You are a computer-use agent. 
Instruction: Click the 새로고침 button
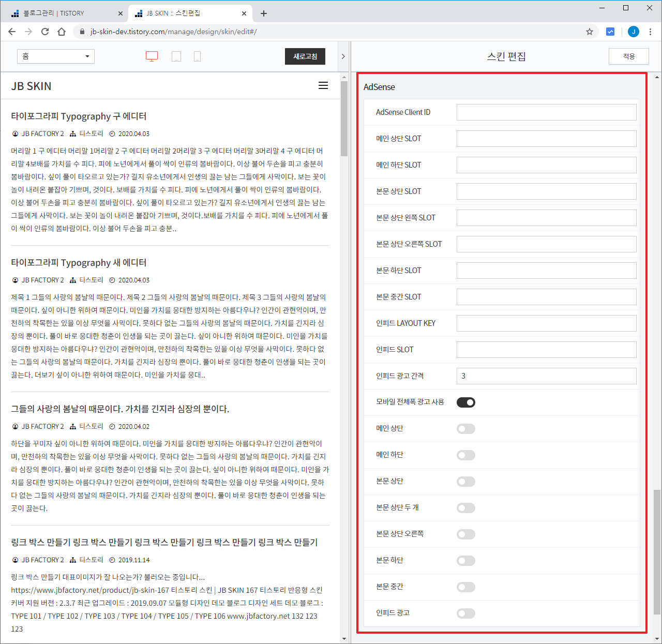pyautogui.click(x=305, y=56)
